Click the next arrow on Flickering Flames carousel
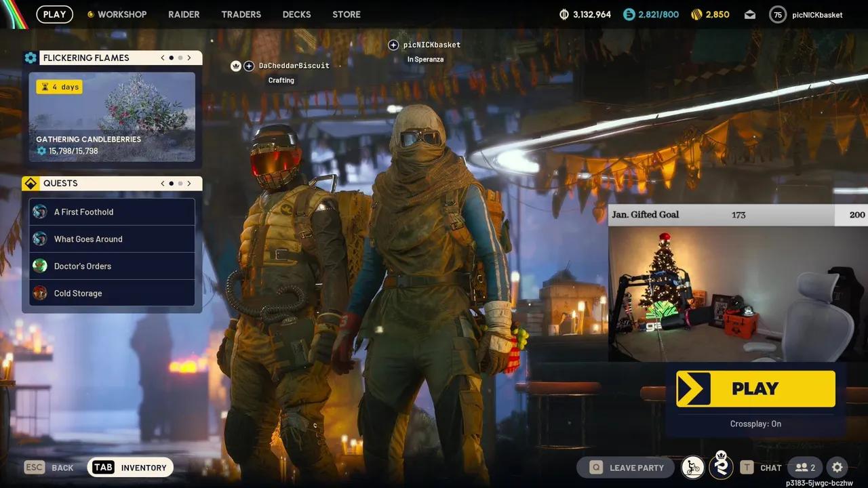The image size is (868, 488). [x=189, y=58]
